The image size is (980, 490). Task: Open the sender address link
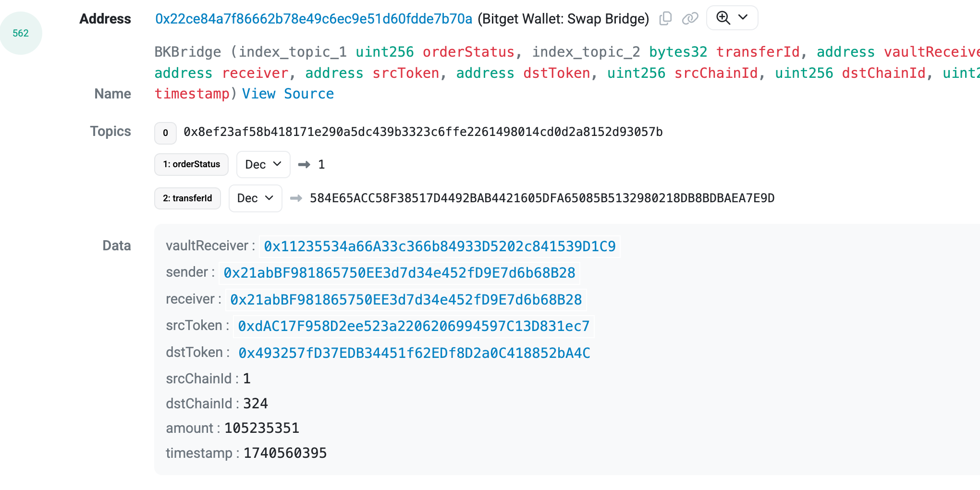tap(399, 273)
